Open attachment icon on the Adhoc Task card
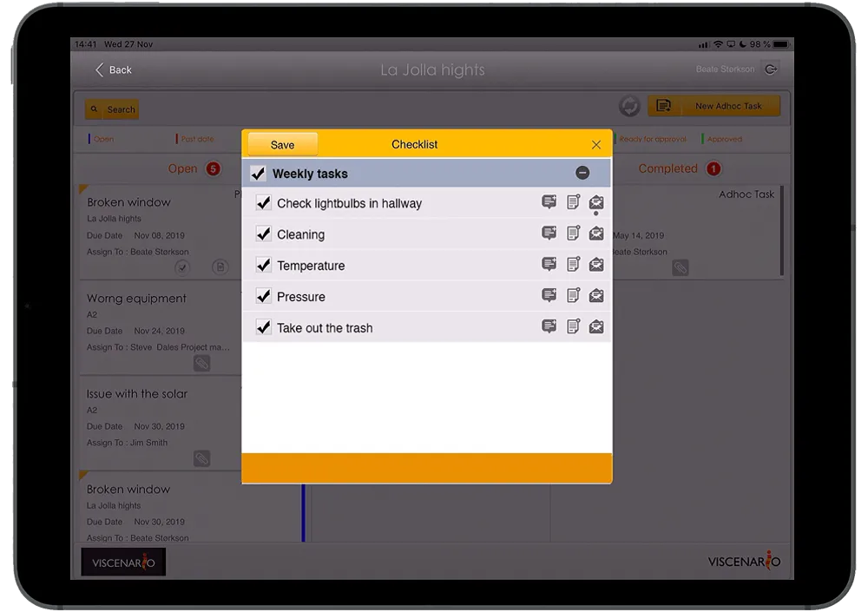Viewport: 868px width, 612px height. point(681,268)
